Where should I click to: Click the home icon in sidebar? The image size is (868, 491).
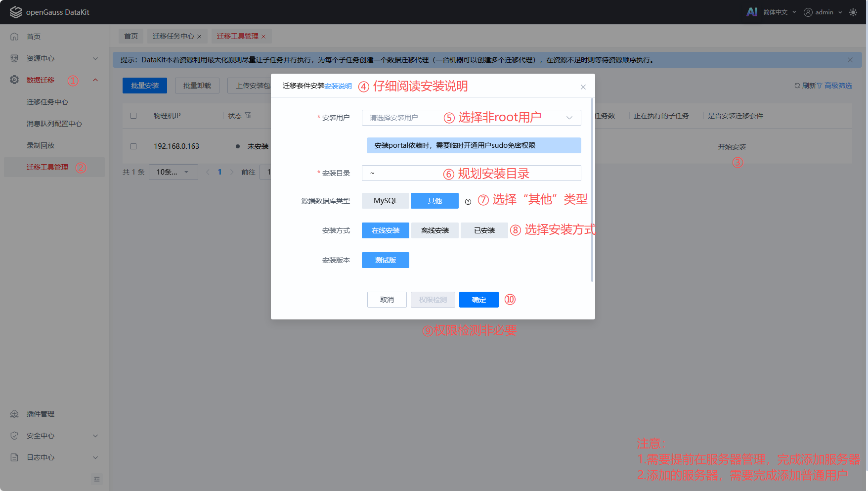[x=14, y=37]
